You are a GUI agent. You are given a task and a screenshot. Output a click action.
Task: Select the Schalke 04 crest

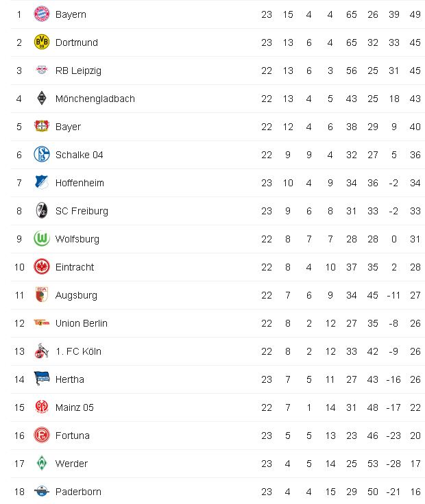(42, 155)
